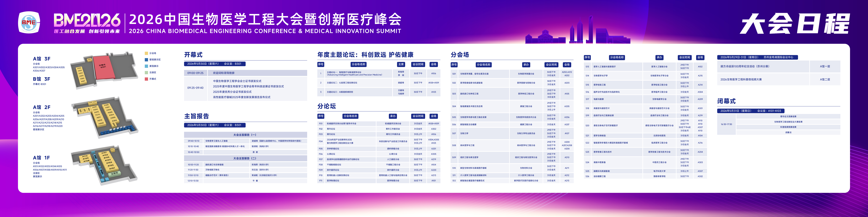Select the red 开幕式 legend swatch
Screen dimensions: 868x217
146,79
